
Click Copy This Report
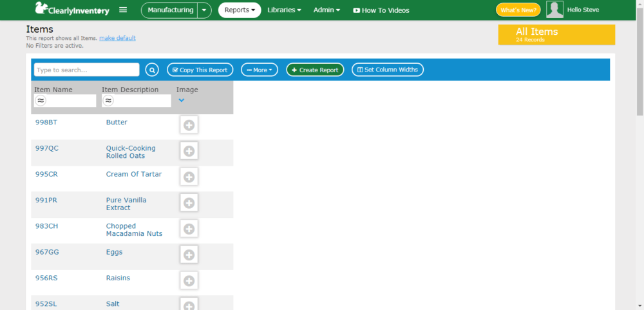click(200, 70)
